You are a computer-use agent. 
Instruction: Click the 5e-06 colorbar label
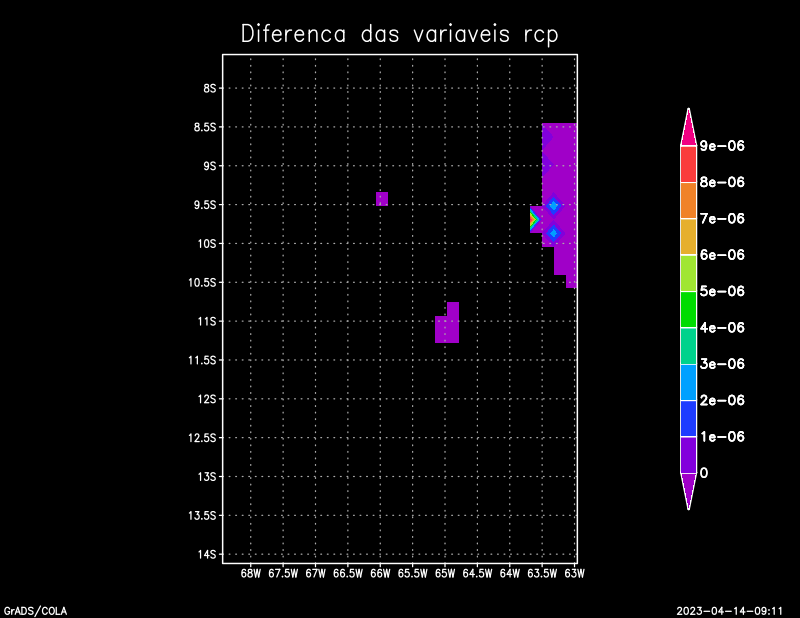(722, 291)
